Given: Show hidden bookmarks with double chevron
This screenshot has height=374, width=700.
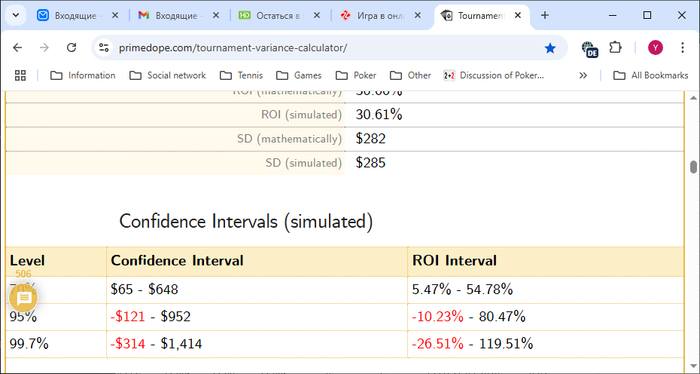Looking at the screenshot, I should tap(583, 75).
